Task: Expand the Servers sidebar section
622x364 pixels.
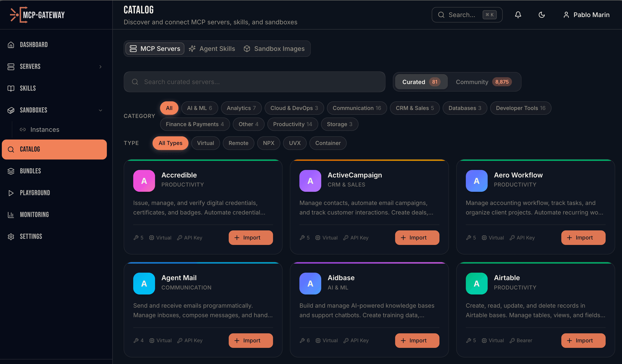Action: tap(100, 67)
